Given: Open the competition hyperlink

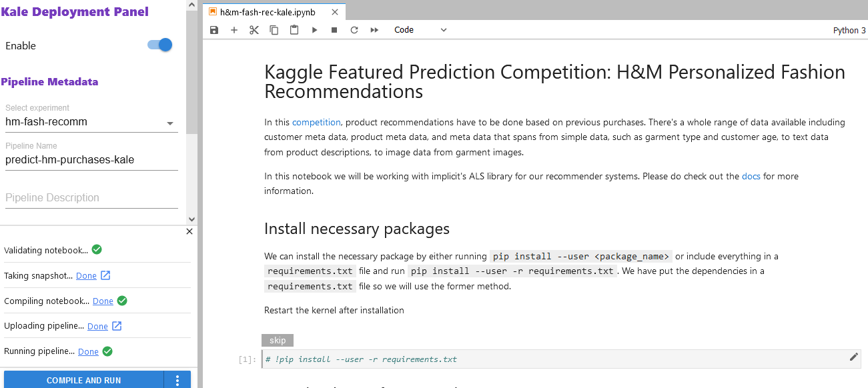Looking at the screenshot, I should [316, 123].
